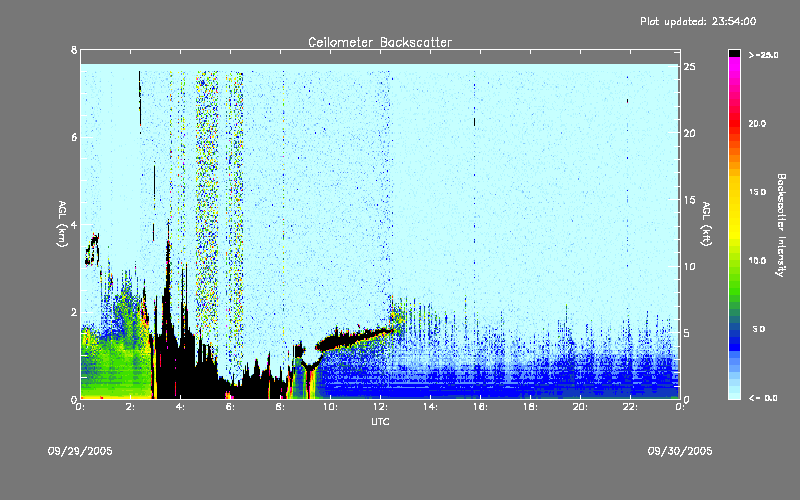Viewport: 800px width, 500px height.
Task: Click the small black cloud patch near 3.5 km
Action: (92, 249)
